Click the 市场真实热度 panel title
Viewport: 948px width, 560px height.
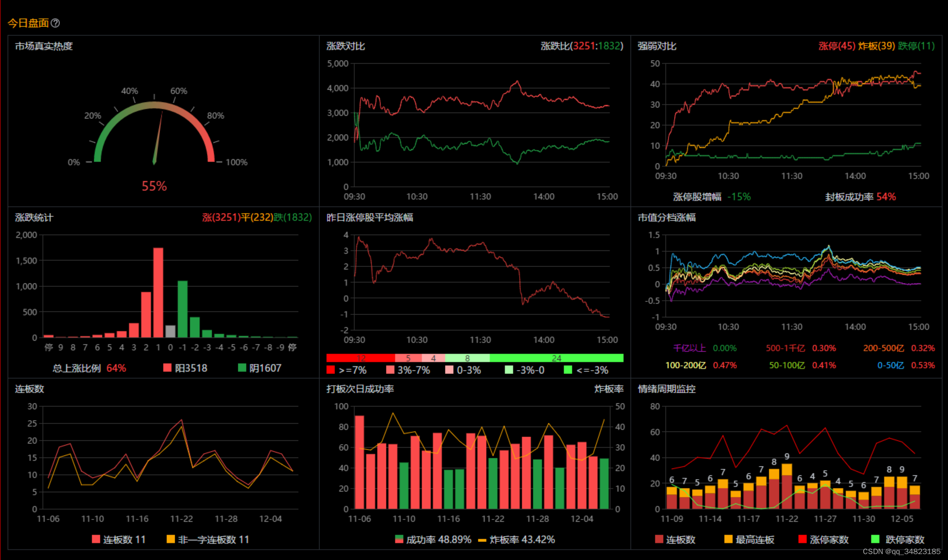(44, 46)
